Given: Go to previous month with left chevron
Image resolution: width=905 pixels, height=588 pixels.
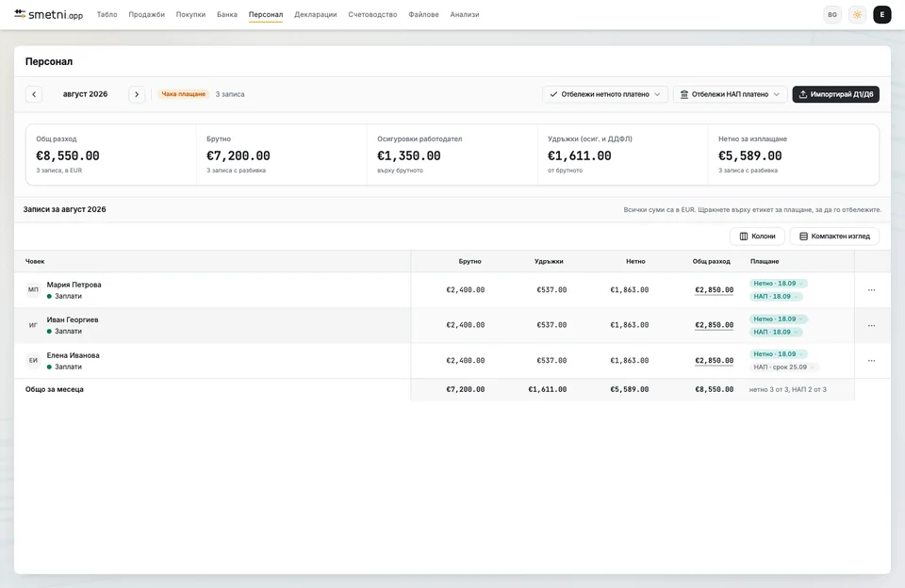Looking at the screenshot, I should coord(34,94).
